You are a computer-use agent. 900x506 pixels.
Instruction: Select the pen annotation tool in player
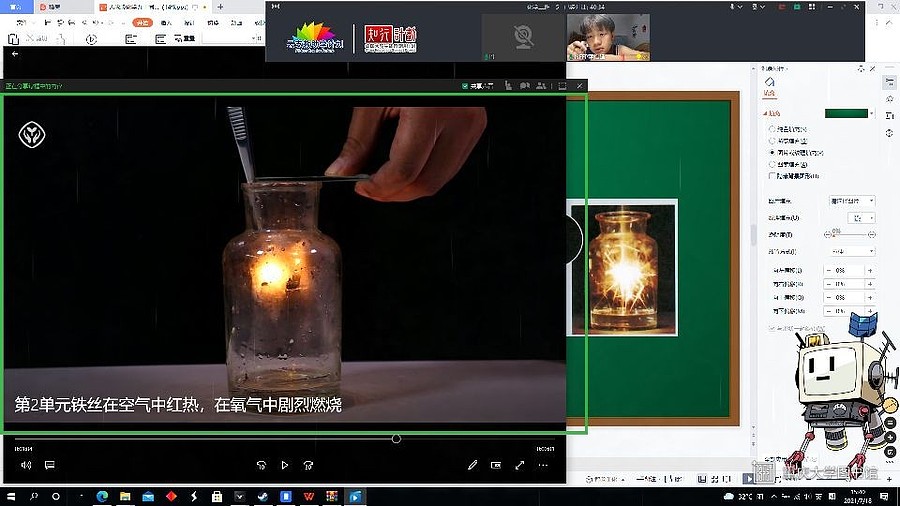click(472, 465)
